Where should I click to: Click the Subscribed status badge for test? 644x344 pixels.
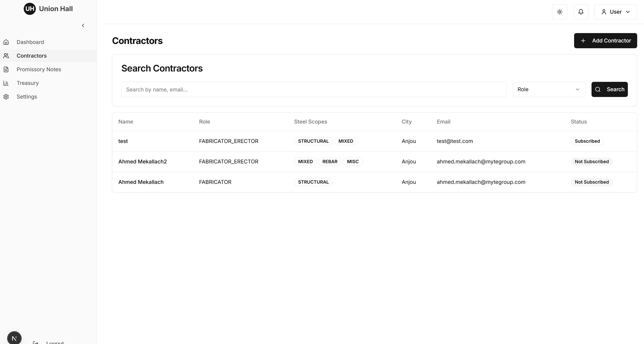[x=587, y=141]
